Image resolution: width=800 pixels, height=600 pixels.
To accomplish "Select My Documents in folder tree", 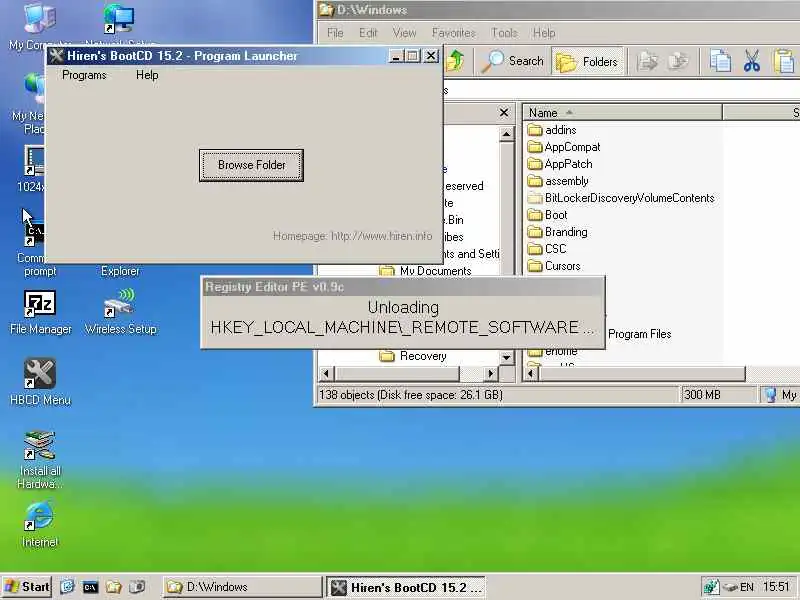I will click(426, 270).
